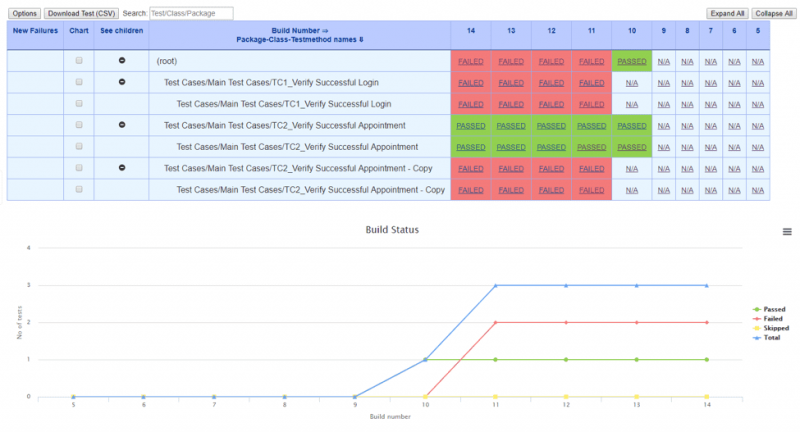The image size is (800, 432).
Task: Toggle Total series in chart legend
Action: (768, 338)
